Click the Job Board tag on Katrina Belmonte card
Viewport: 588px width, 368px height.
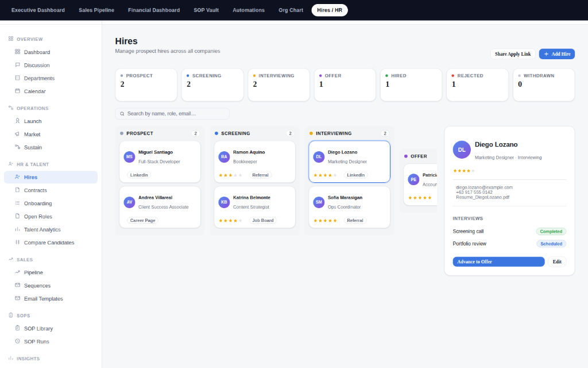(263, 220)
